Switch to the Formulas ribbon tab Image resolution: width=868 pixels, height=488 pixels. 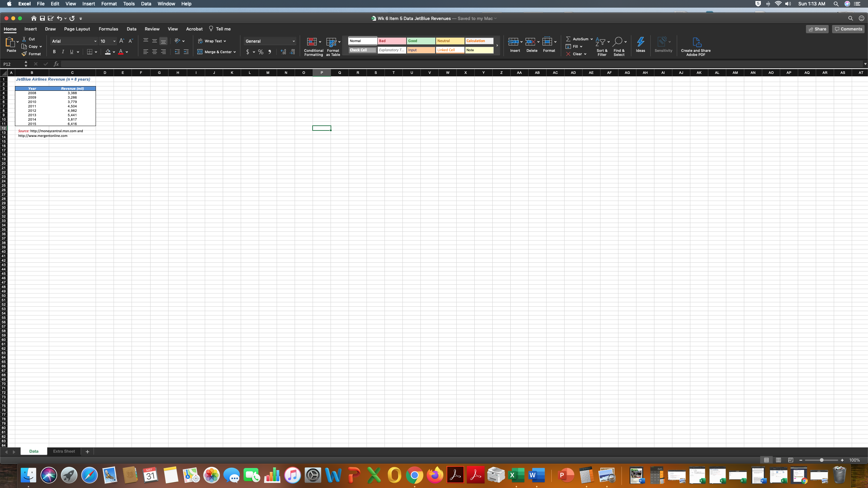click(x=108, y=29)
